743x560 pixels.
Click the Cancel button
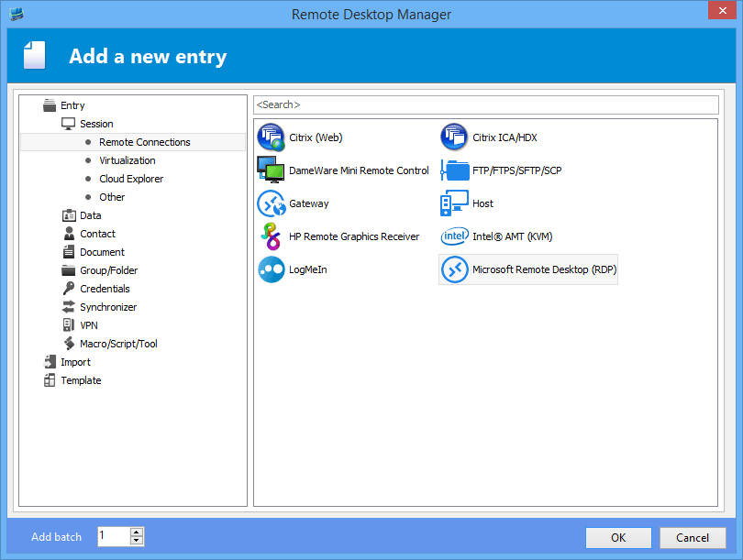[693, 538]
